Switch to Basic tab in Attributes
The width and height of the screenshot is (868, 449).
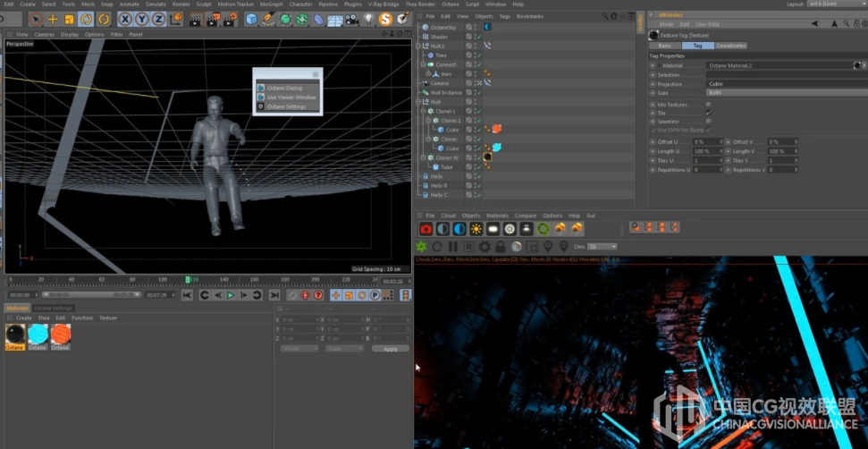(x=665, y=46)
